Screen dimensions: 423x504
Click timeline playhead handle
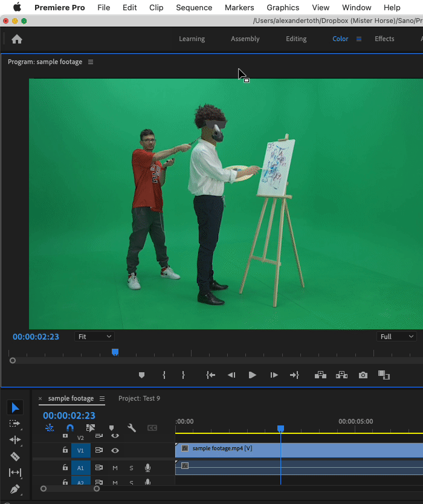point(280,428)
